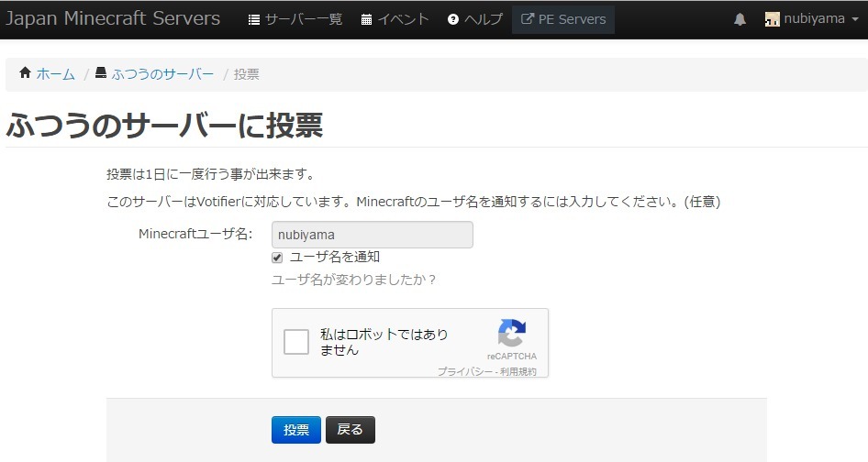Click the external link icon on PE Servers
Viewport: 868px width, 462px height.
point(528,19)
